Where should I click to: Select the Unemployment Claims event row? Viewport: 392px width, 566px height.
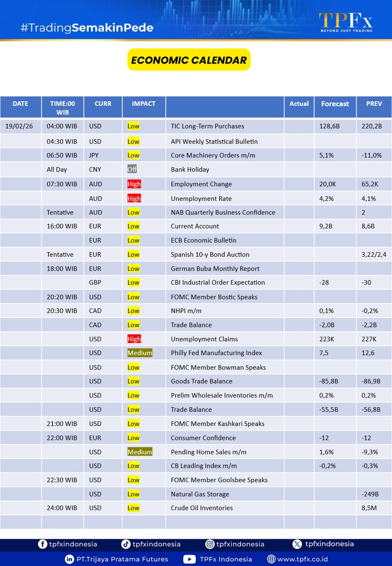[x=204, y=339]
